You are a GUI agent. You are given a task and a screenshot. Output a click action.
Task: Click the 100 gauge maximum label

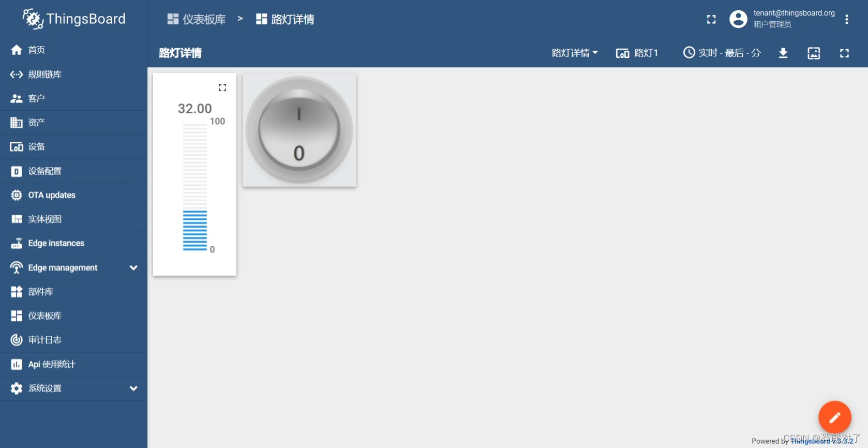(x=217, y=121)
